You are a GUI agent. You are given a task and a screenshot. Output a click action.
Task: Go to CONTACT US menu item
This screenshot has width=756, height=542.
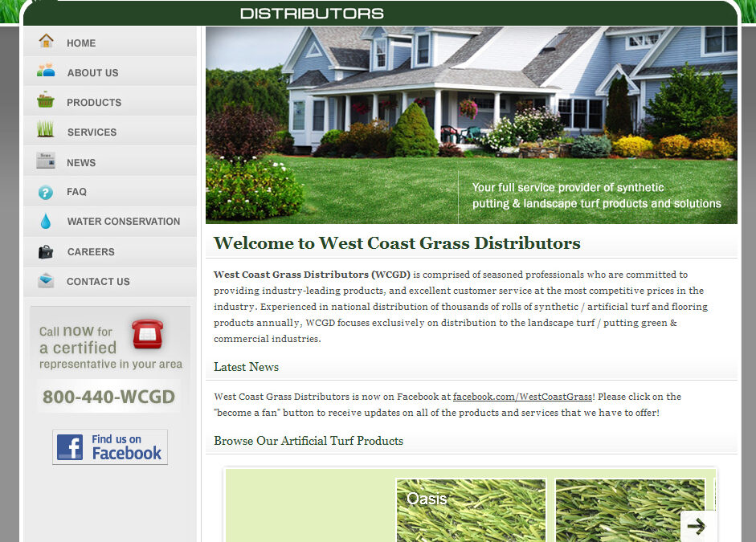110,281
